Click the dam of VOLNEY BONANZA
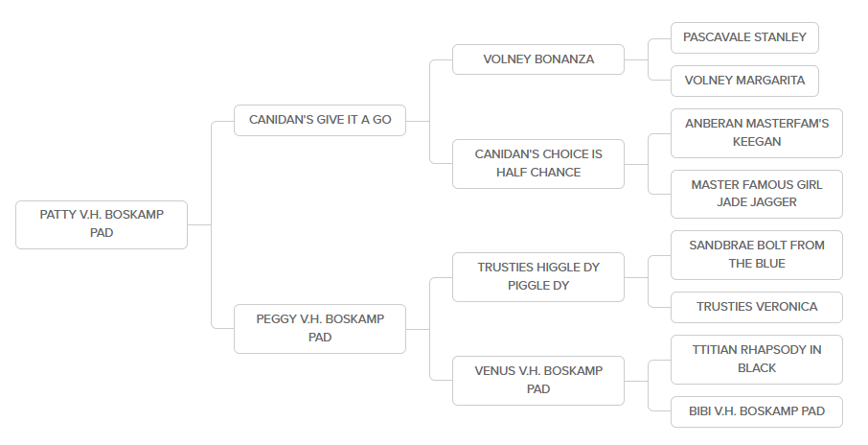The image size is (868, 445). pos(744,81)
